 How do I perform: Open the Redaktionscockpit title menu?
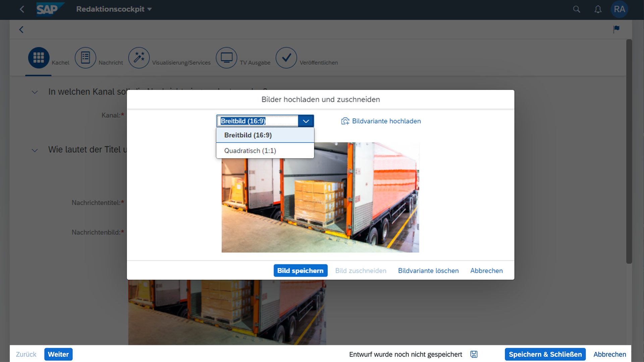click(x=114, y=9)
